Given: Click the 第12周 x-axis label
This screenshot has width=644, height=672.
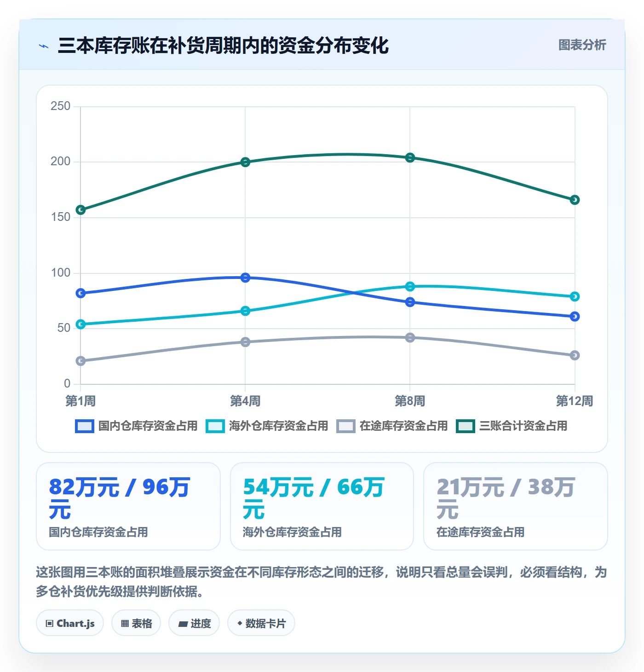Looking at the screenshot, I should point(575,401).
